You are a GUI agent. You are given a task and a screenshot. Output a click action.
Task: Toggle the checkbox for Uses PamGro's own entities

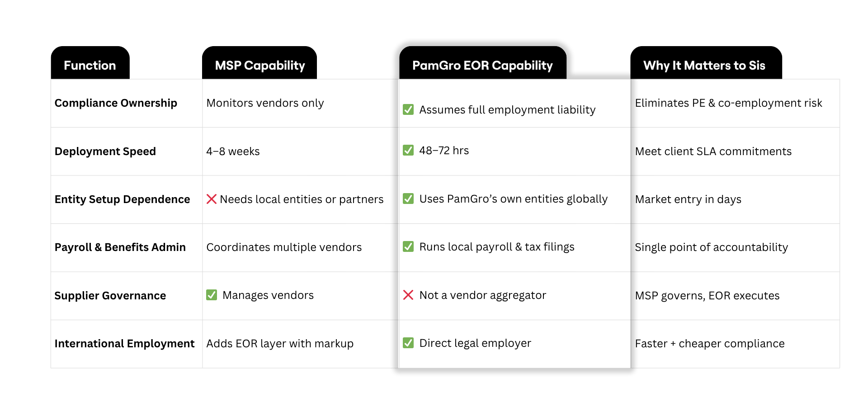pos(408,199)
